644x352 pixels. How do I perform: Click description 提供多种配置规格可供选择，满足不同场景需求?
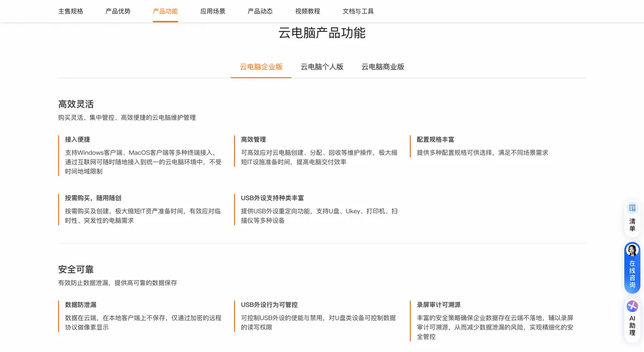pos(483,153)
